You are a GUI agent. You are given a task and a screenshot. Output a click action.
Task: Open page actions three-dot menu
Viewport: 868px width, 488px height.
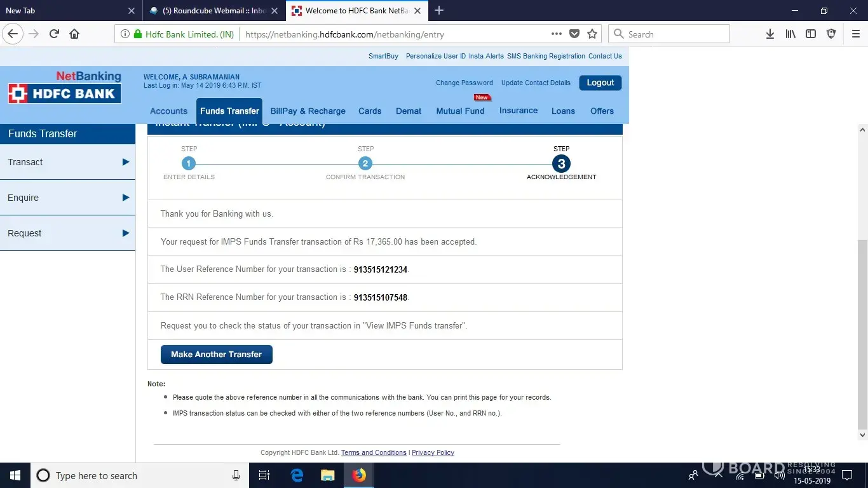tap(557, 34)
